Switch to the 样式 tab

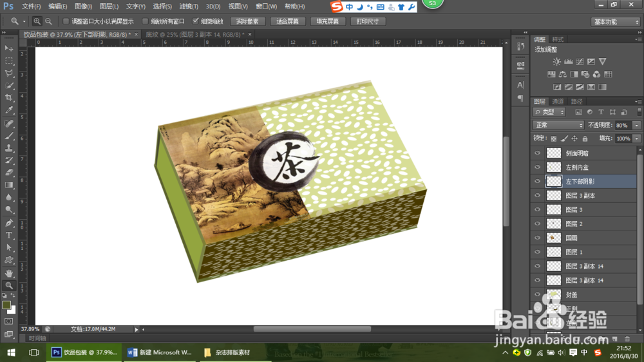tap(557, 39)
